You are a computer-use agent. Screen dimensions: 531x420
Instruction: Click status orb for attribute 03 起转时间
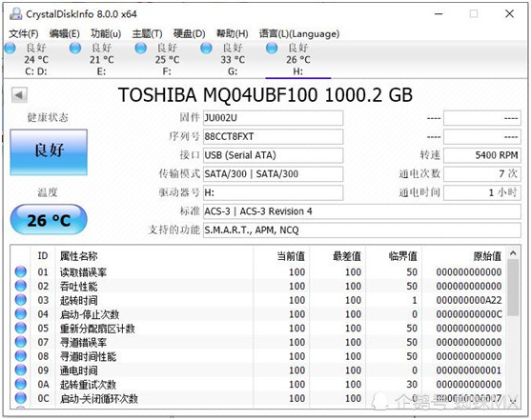[21, 300]
